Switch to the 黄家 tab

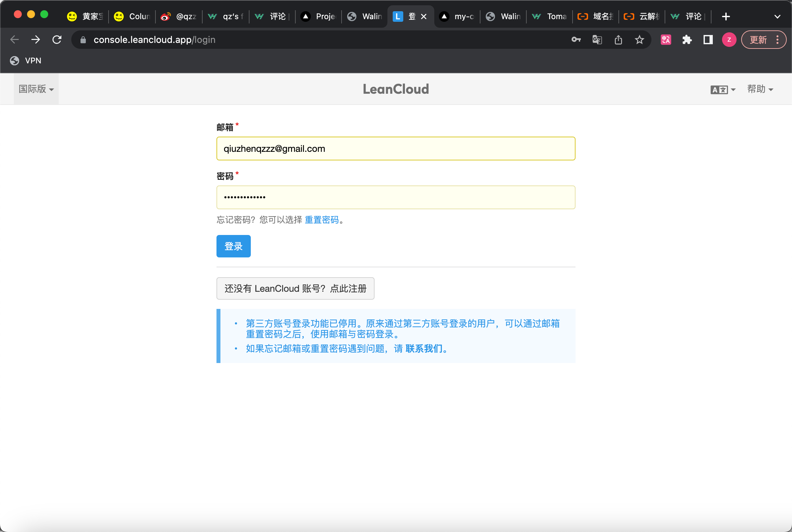tap(85, 16)
